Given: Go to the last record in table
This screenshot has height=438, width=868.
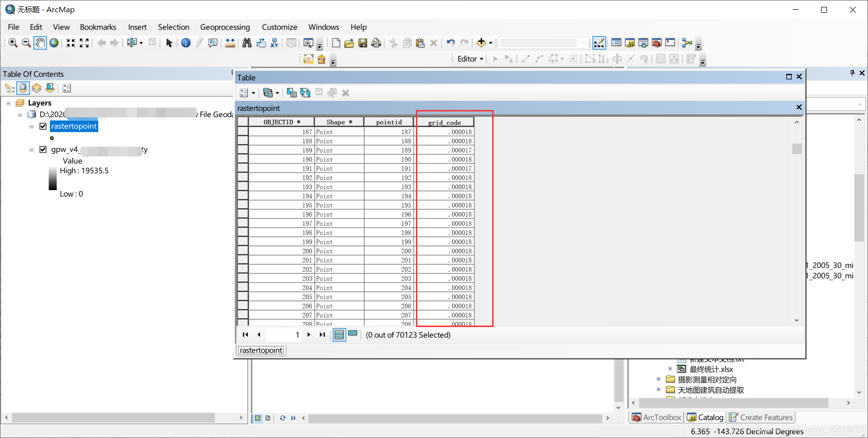Looking at the screenshot, I should pyautogui.click(x=322, y=335).
